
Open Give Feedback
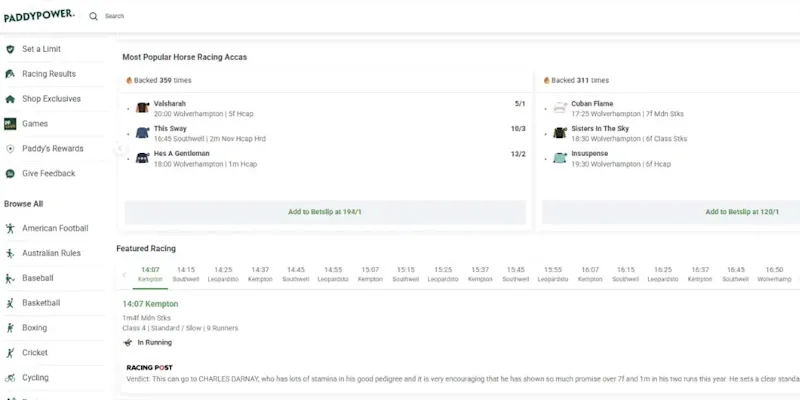pyautogui.click(x=48, y=173)
